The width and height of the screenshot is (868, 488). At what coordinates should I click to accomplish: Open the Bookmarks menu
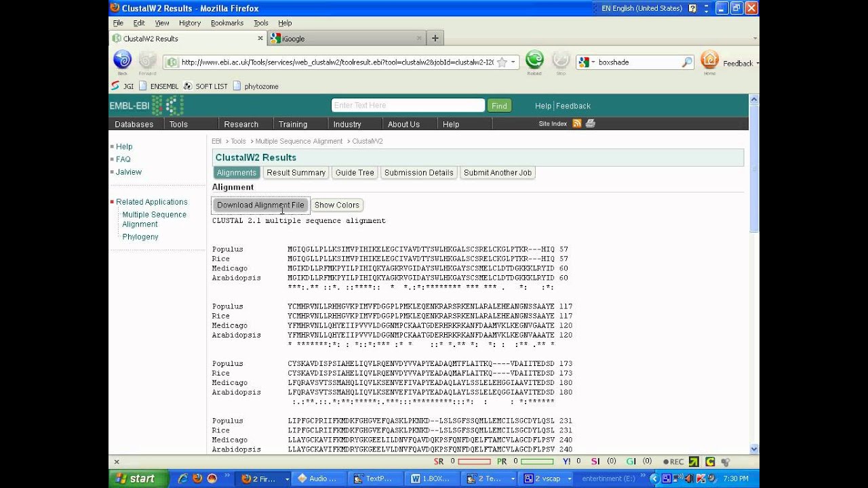[x=226, y=23]
